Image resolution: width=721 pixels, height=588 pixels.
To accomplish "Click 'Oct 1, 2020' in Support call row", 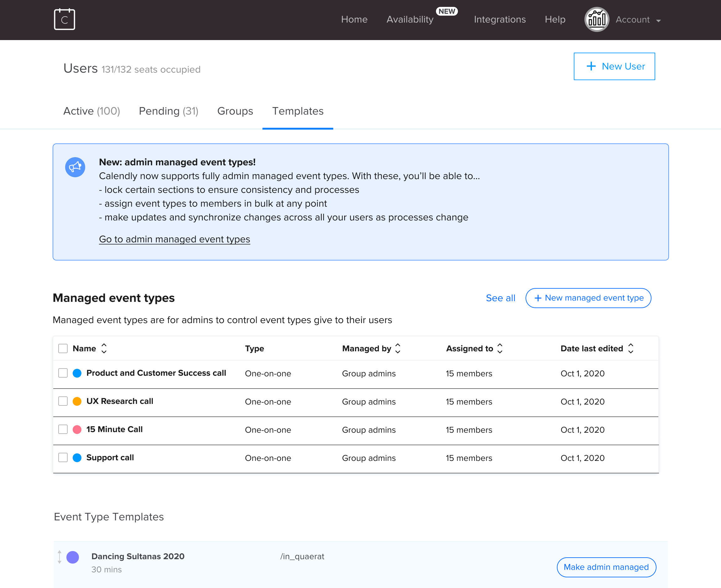I will click(x=583, y=458).
